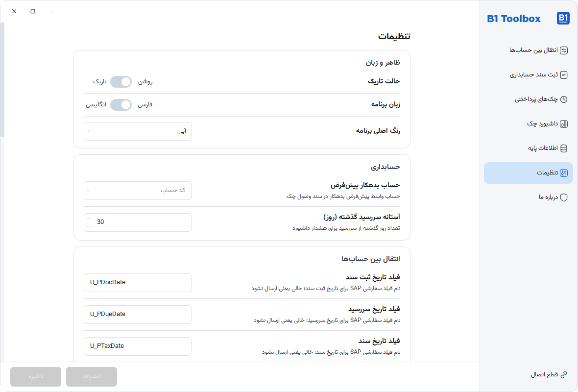The width and height of the screenshot is (578, 392).
Task: Open انتقال بین حساب‌ها in the sidebar
Action: 528,50
